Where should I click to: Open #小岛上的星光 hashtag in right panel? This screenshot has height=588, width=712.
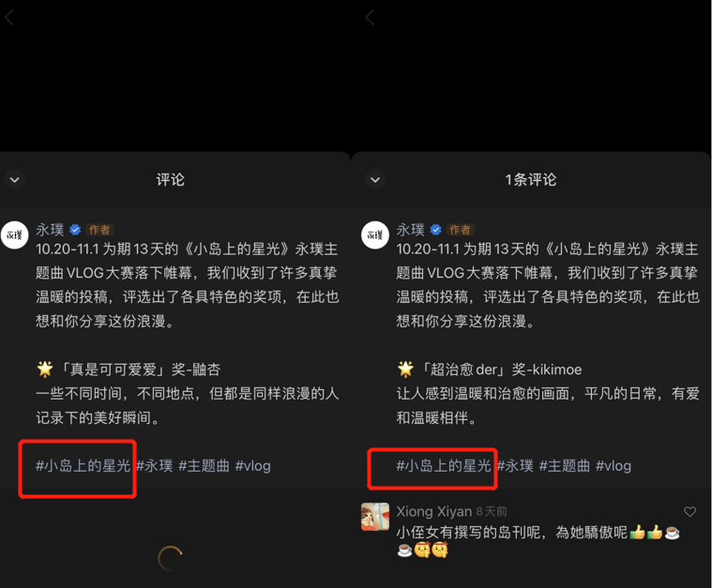point(444,466)
